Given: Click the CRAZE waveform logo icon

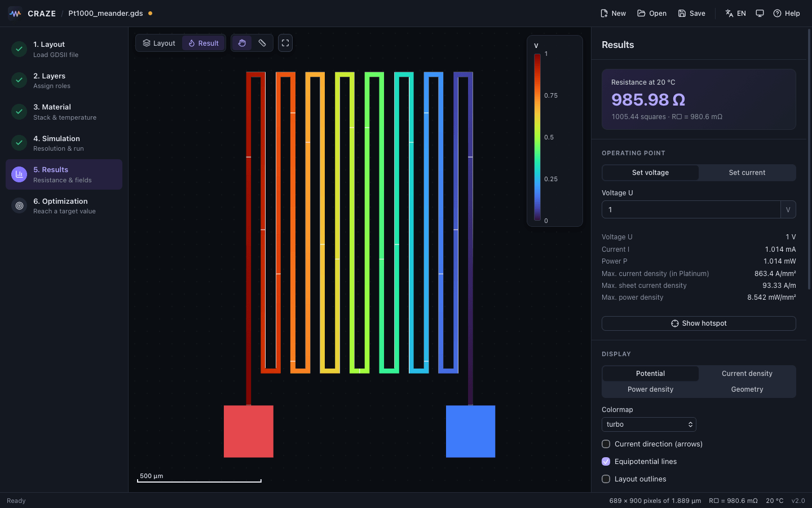Looking at the screenshot, I should (15, 13).
